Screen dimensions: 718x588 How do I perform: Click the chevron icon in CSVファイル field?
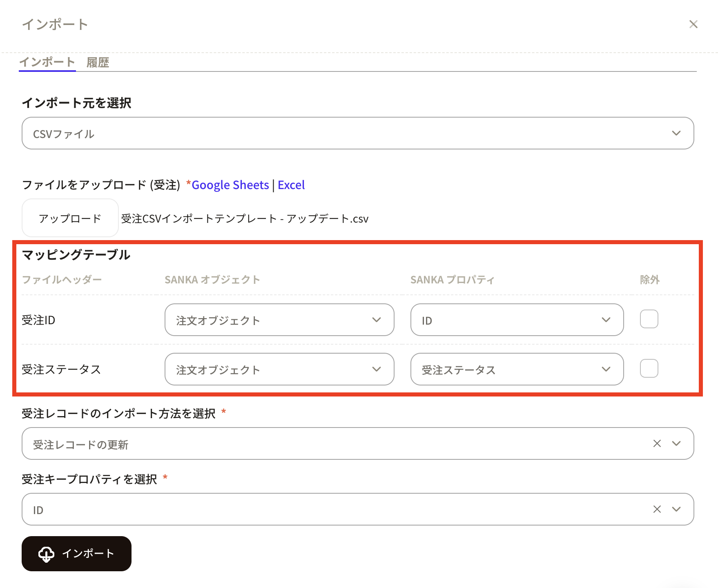pyautogui.click(x=676, y=133)
